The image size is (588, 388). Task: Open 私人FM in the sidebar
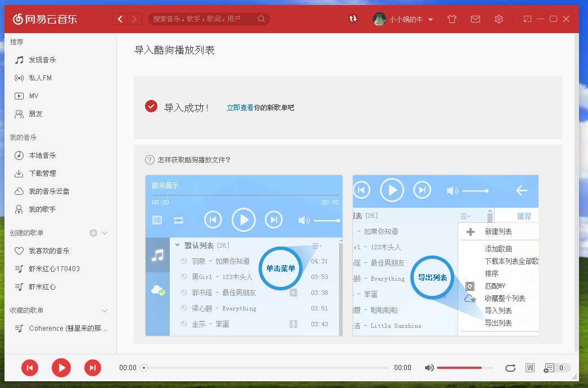click(60, 78)
